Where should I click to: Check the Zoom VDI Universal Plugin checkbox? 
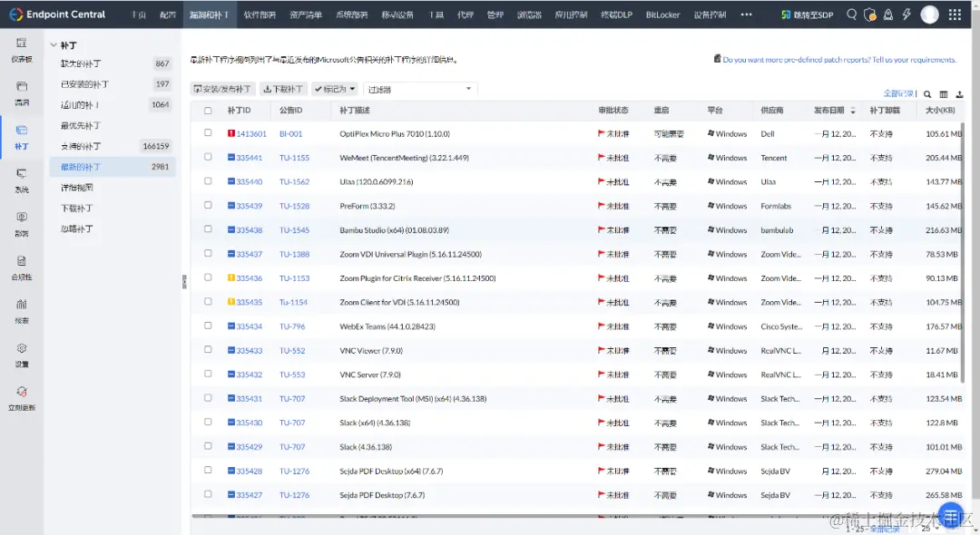208,254
